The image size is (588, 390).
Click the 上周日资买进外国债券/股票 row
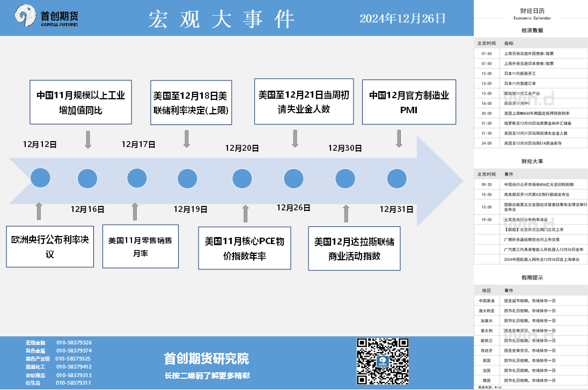click(531, 54)
